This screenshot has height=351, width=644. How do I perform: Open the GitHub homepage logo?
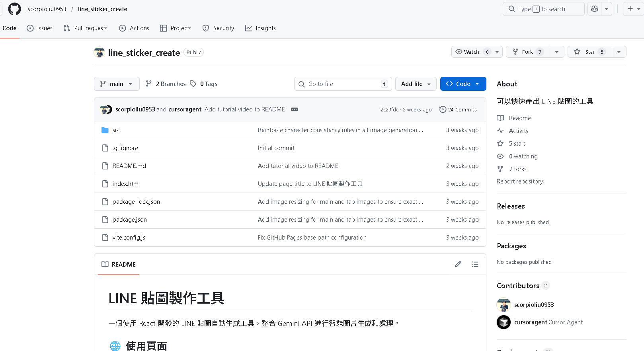[x=14, y=9]
